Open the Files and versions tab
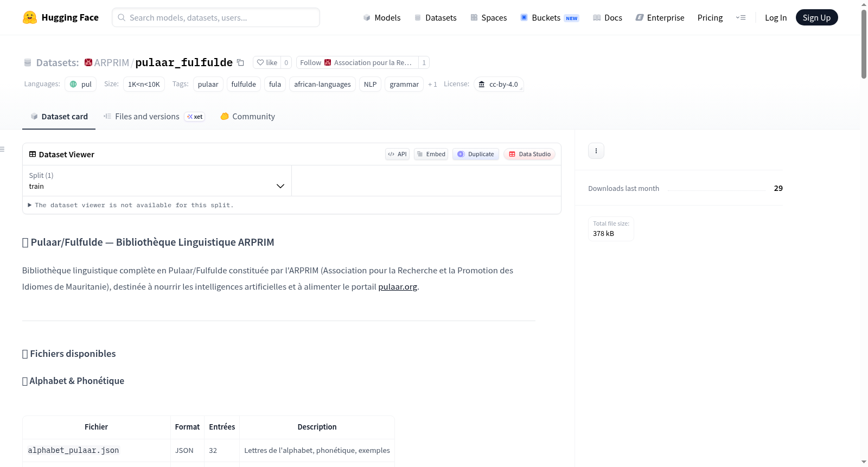The height and width of the screenshot is (467, 868). point(154,117)
